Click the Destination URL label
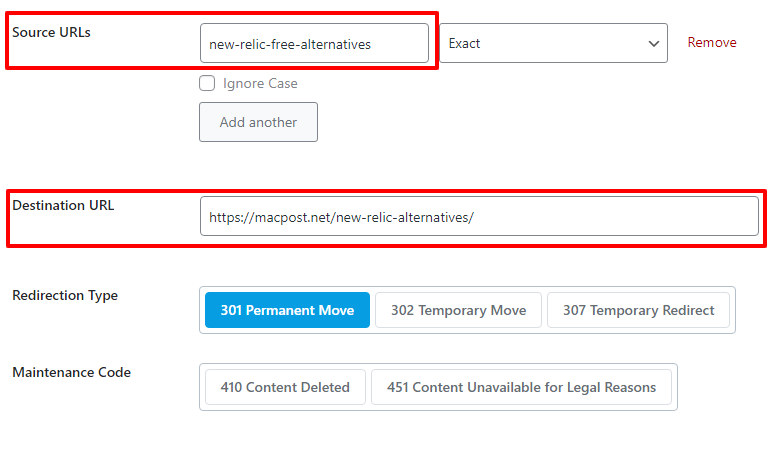The width and height of the screenshot is (770, 460). click(63, 205)
